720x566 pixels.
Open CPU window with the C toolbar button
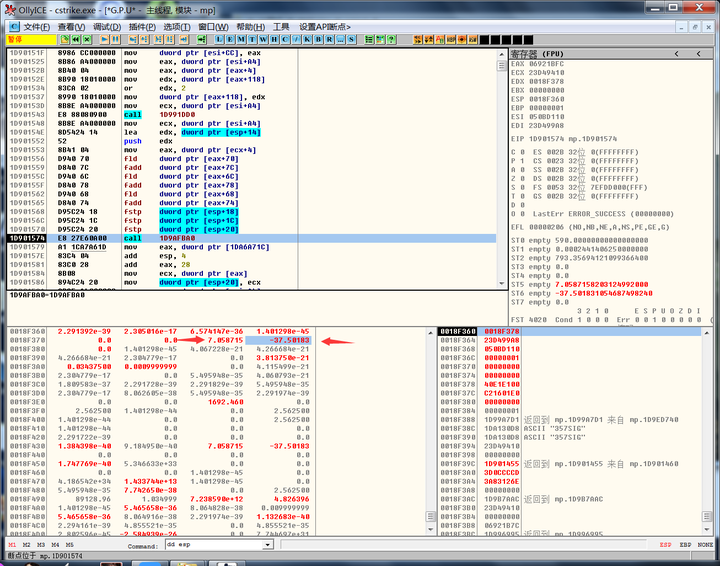(285, 38)
